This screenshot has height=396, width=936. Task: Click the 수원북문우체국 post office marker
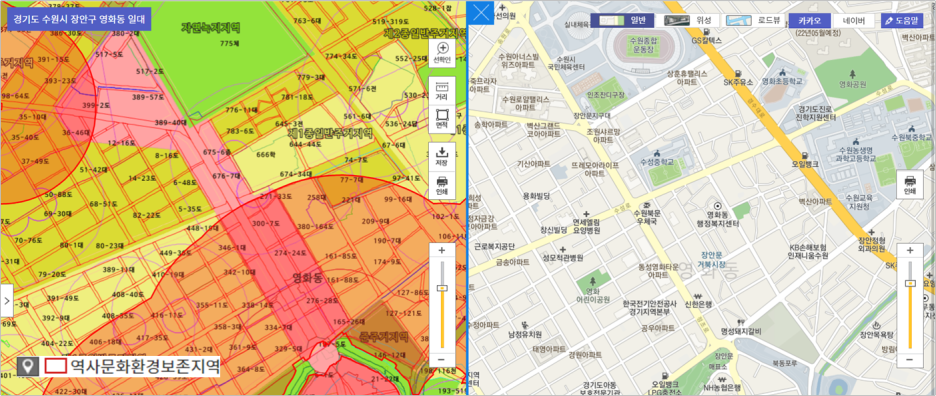point(646,204)
